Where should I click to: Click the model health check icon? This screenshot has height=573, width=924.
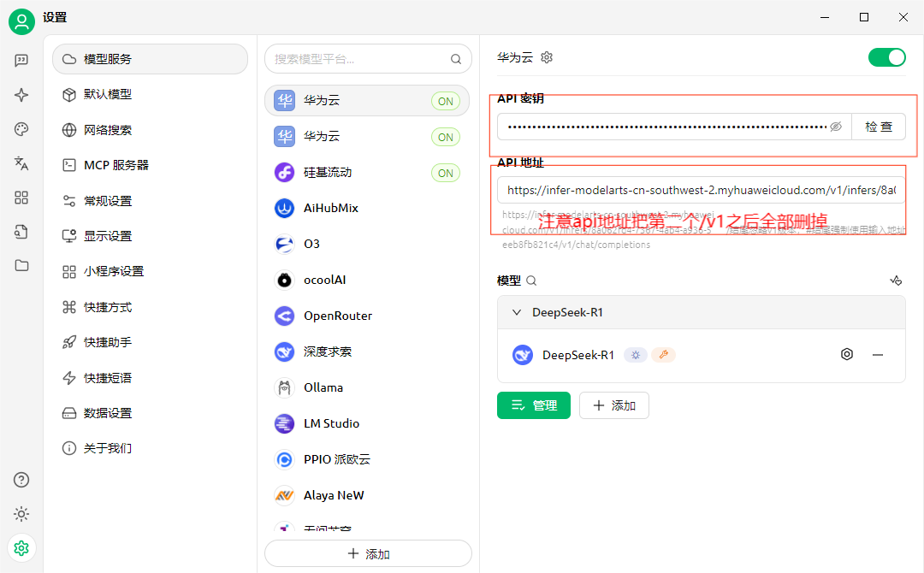point(896,281)
